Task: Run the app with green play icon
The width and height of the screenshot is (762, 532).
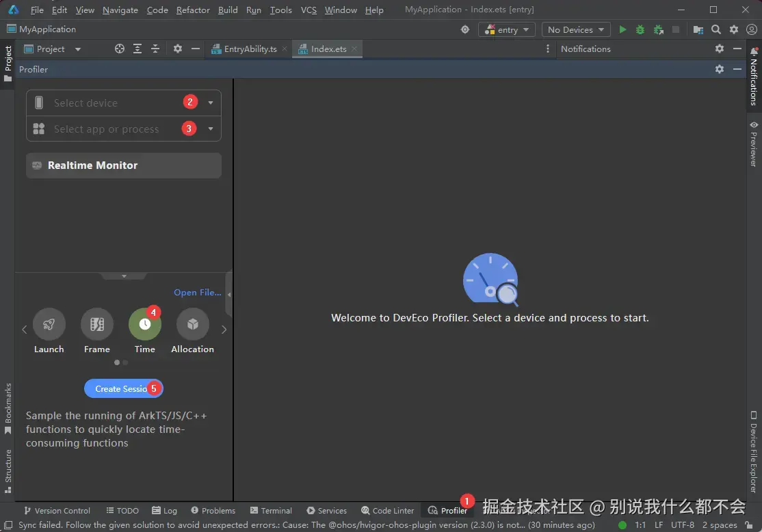Action: click(622, 29)
